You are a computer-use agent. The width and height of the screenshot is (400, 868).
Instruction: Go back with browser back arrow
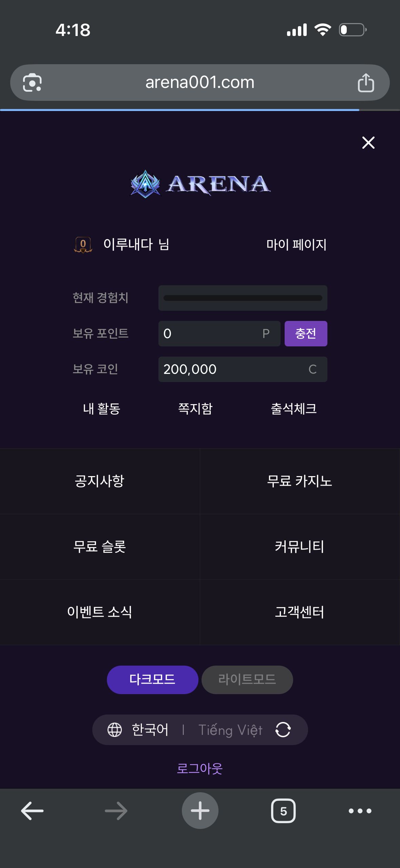[32, 811]
